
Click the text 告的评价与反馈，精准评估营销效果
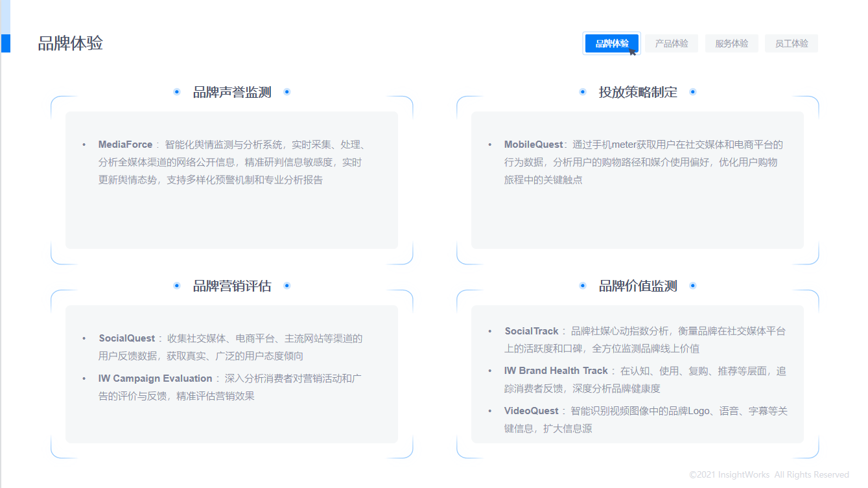coord(176,396)
